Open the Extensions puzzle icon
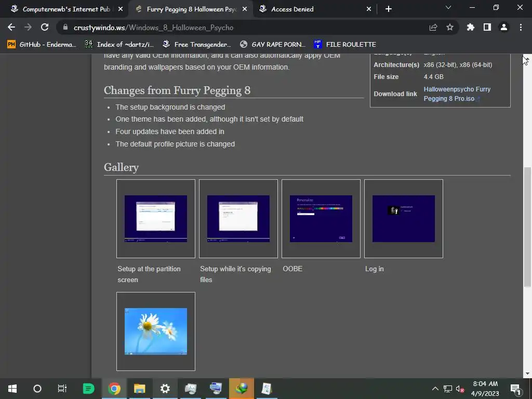 (x=471, y=28)
